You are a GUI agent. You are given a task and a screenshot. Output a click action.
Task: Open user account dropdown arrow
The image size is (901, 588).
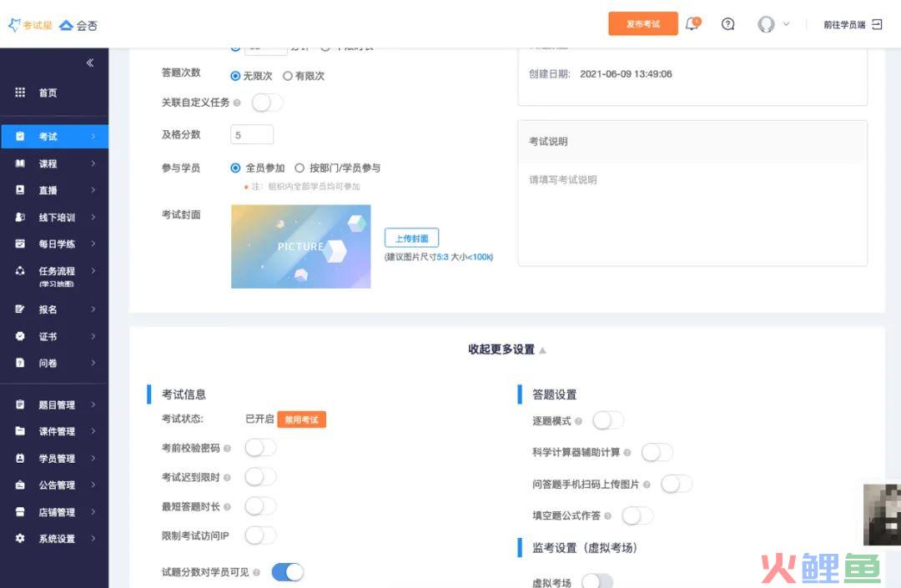pyautogui.click(x=786, y=24)
